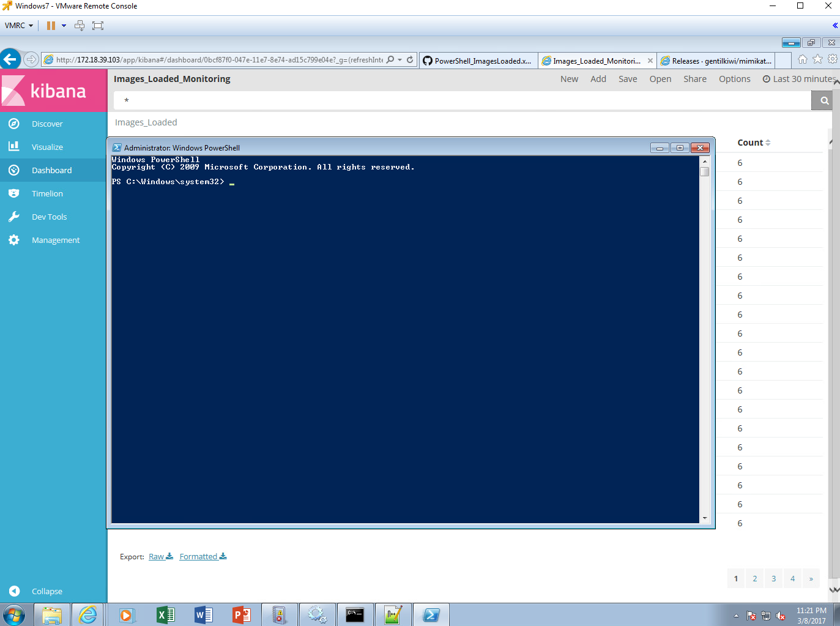Pause the VM with the VMRC pause button

(x=51, y=26)
